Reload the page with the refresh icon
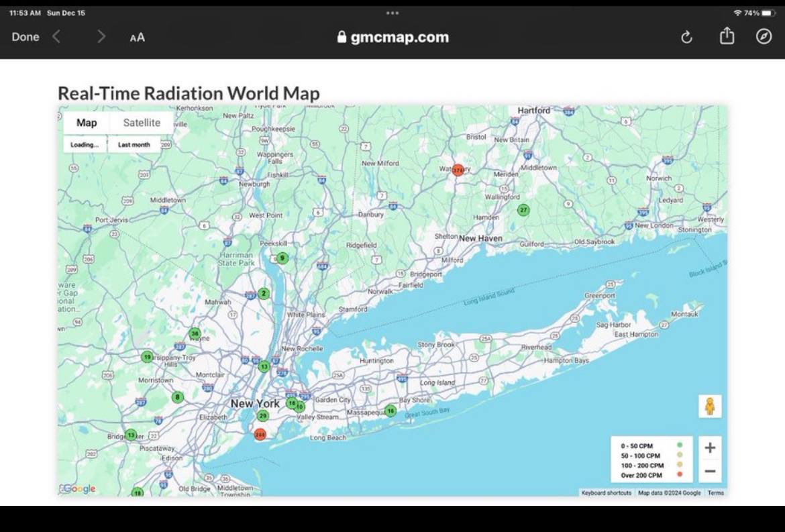 (x=686, y=37)
